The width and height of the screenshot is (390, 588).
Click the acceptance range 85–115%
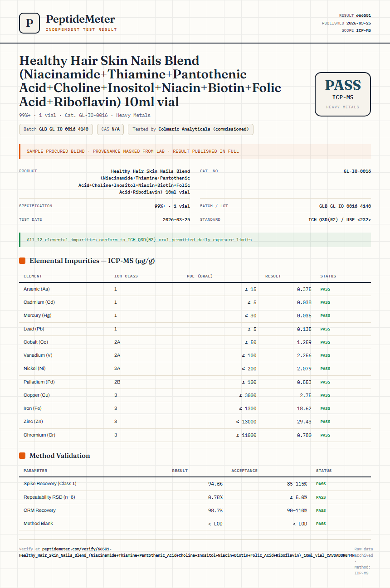point(297,484)
